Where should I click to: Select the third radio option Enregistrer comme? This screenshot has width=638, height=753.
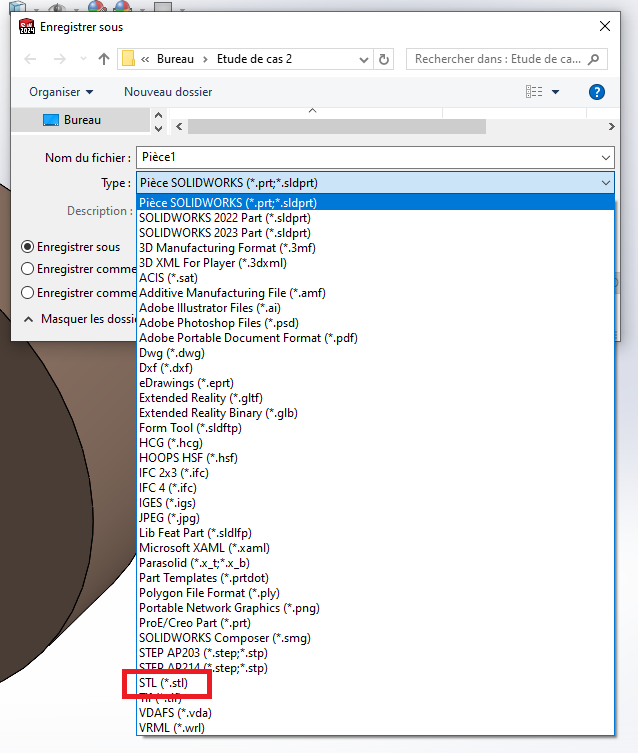point(27,292)
